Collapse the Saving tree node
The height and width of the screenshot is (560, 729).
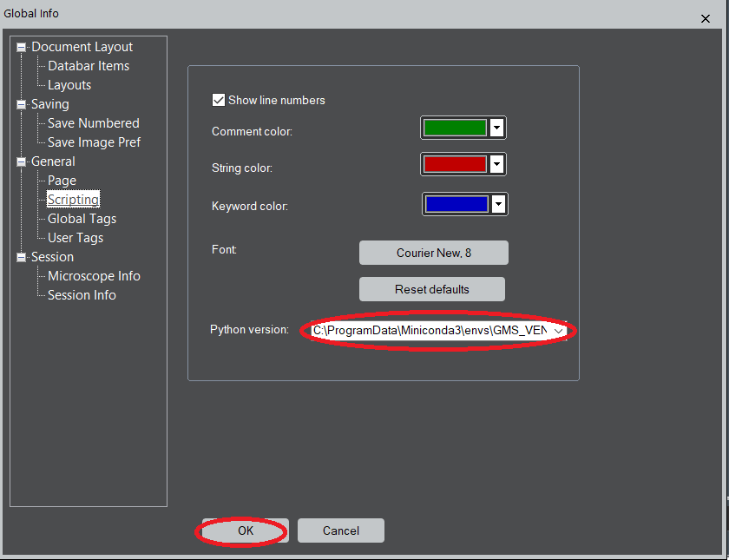tap(22, 105)
